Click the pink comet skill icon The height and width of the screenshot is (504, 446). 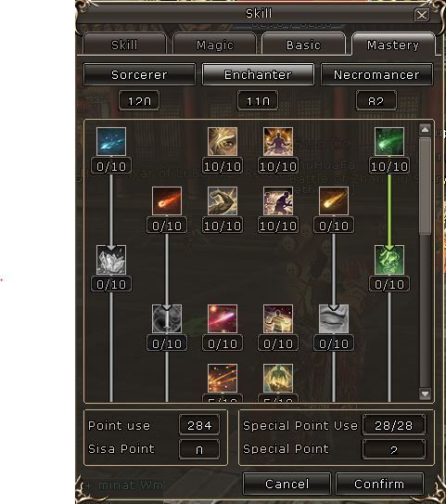click(x=223, y=319)
